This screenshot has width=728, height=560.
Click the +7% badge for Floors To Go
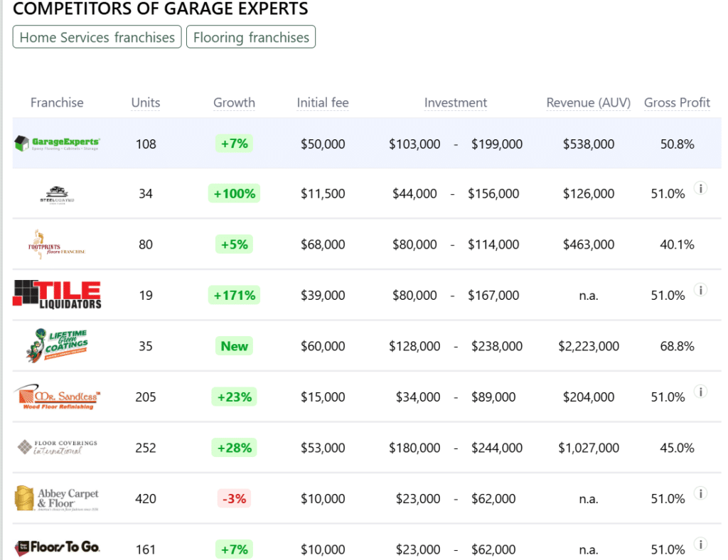(234, 549)
